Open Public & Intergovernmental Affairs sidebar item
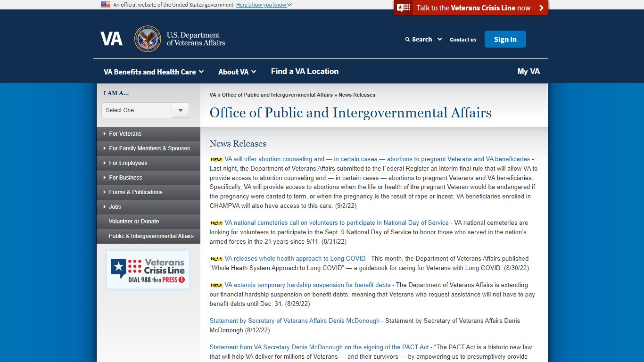Image resolution: width=644 pixels, height=362 pixels. click(149, 236)
